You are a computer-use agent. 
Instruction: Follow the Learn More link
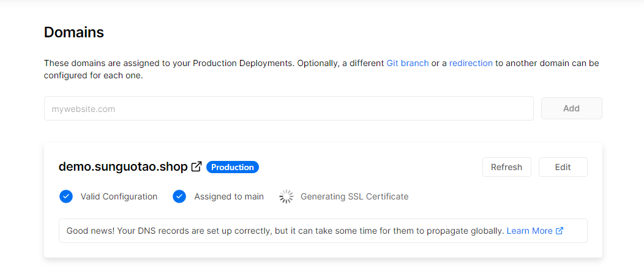tap(530, 231)
